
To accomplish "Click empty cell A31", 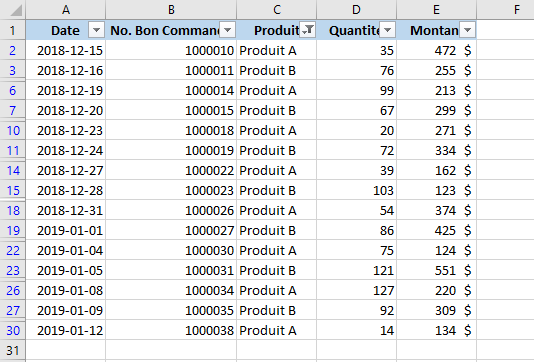I will 66,350.
